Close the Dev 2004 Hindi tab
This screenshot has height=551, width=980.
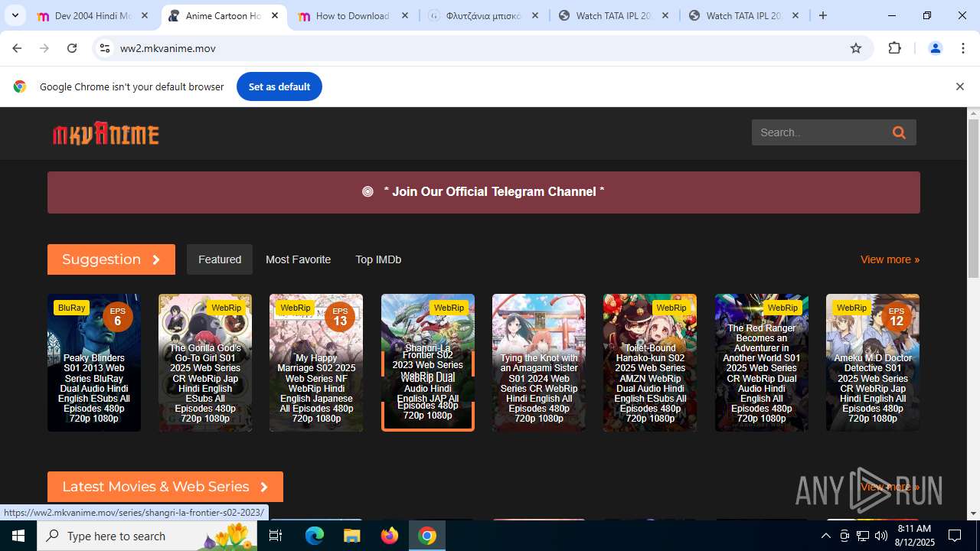tap(145, 15)
